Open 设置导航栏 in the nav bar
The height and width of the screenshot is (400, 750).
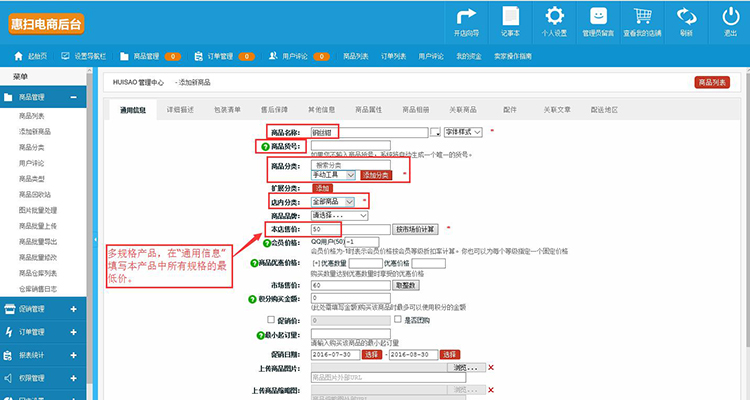pyautogui.click(x=84, y=56)
